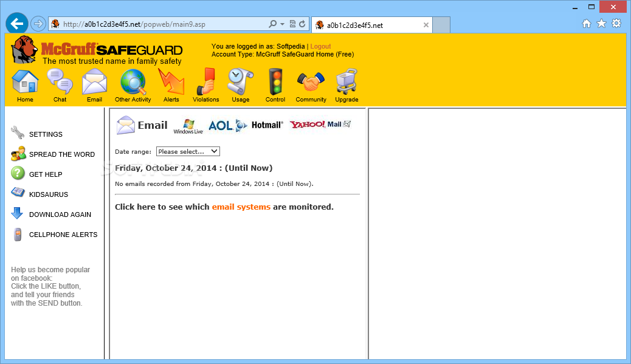
Task: Open the Alerts arrow icon
Action: click(x=171, y=81)
